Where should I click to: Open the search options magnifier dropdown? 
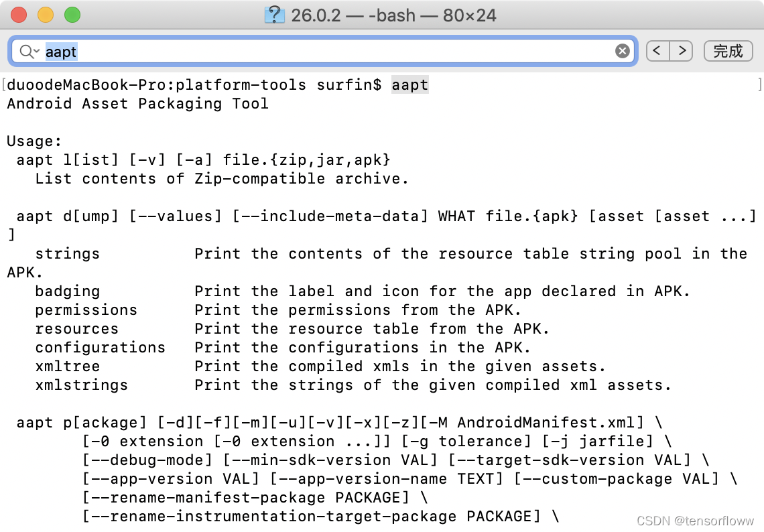[x=29, y=51]
